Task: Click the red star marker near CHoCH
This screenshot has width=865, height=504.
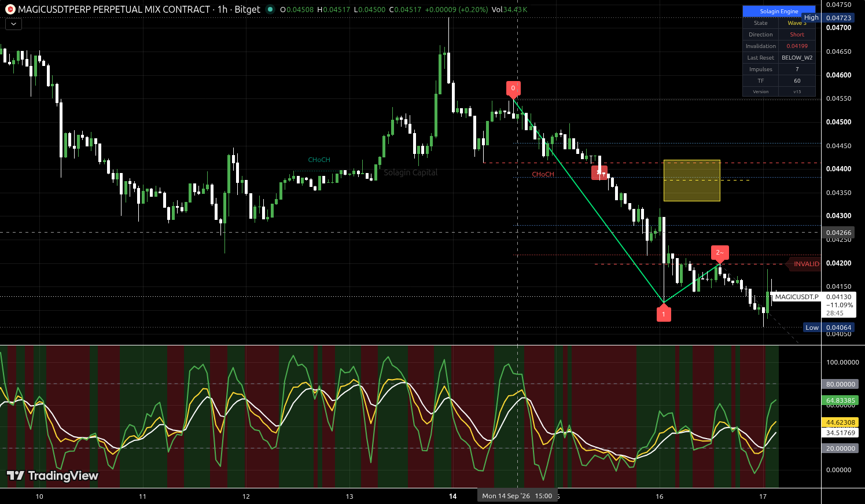Action: tap(599, 172)
